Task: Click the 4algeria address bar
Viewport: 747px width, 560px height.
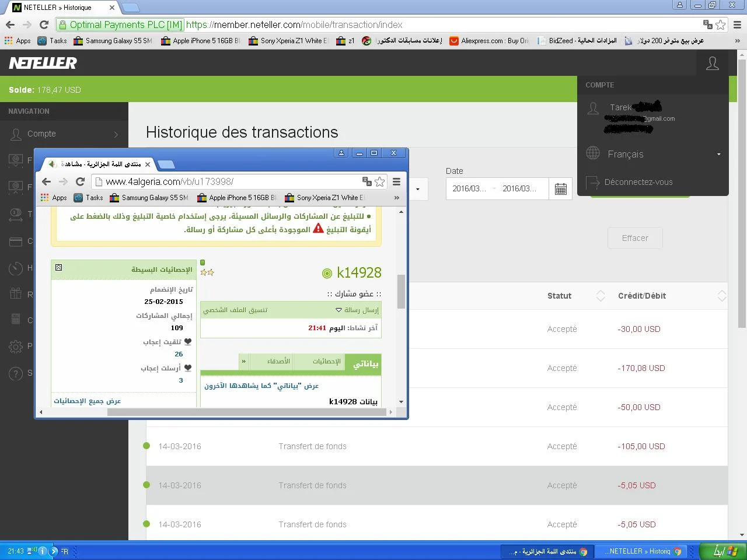Action: click(x=228, y=181)
